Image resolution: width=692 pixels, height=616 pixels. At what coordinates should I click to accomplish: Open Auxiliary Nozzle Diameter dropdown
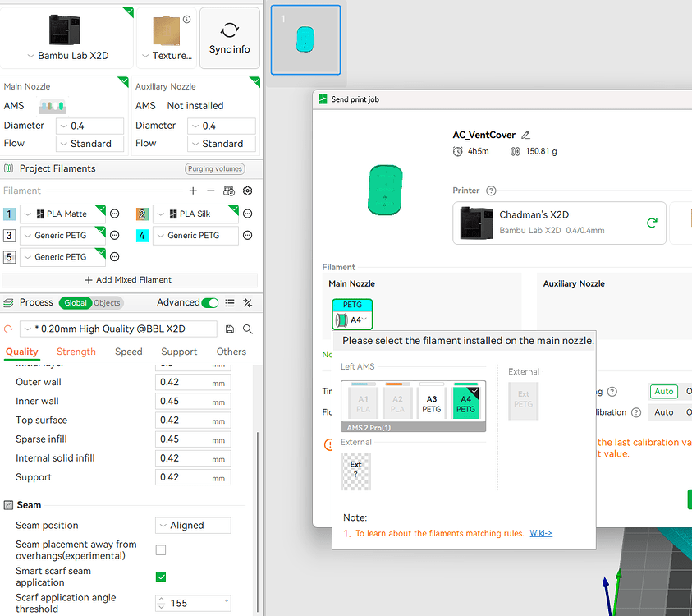point(222,126)
